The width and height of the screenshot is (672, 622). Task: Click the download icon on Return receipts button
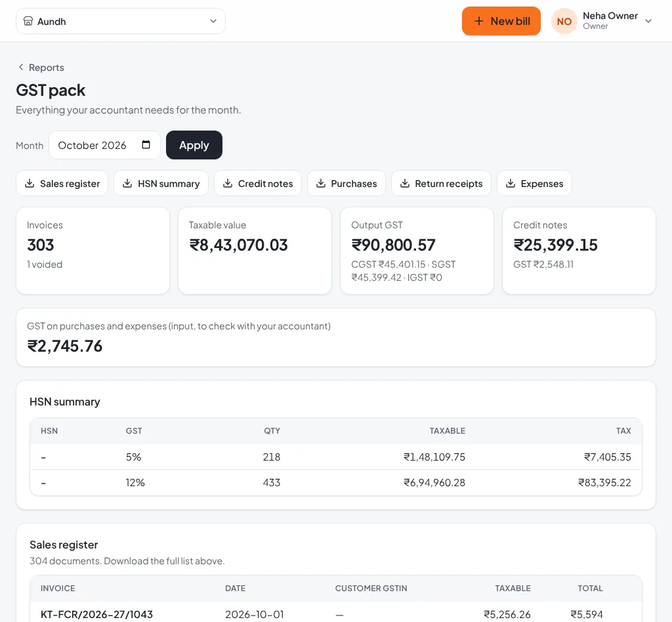(x=404, y=183)
